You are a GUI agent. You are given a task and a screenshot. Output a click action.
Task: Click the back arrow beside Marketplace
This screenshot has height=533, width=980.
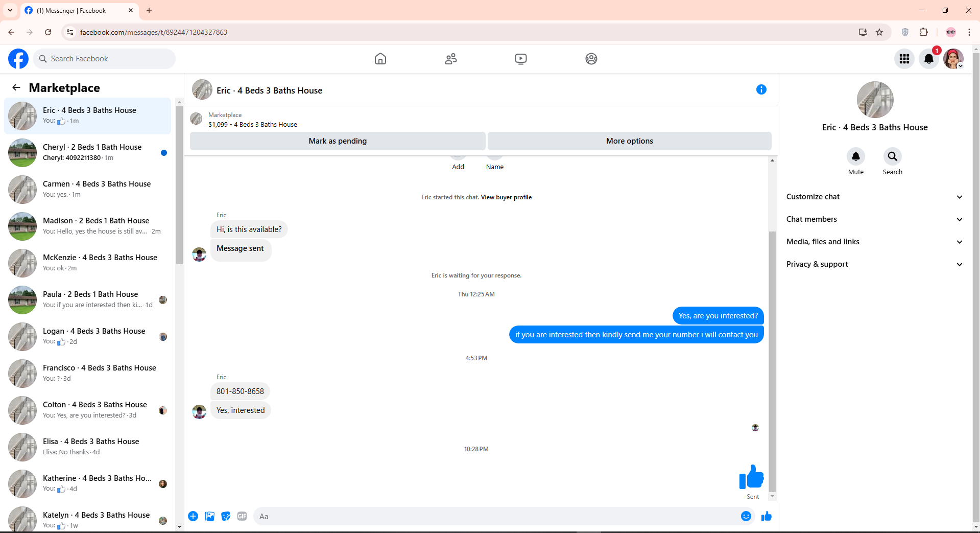click(x=16, y=87)
